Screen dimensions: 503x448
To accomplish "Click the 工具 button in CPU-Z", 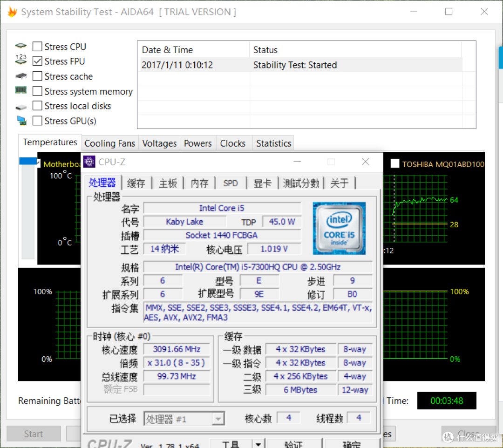I will (x=231, y=444).
